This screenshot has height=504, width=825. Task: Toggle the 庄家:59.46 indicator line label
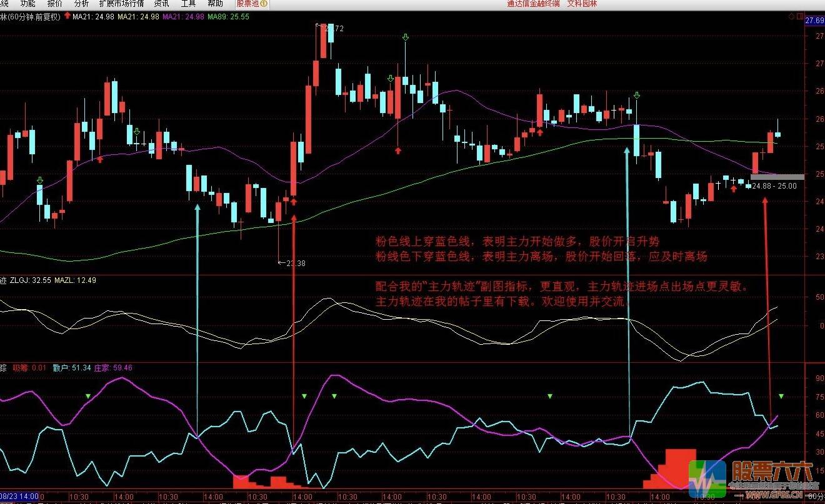(114, 368)
